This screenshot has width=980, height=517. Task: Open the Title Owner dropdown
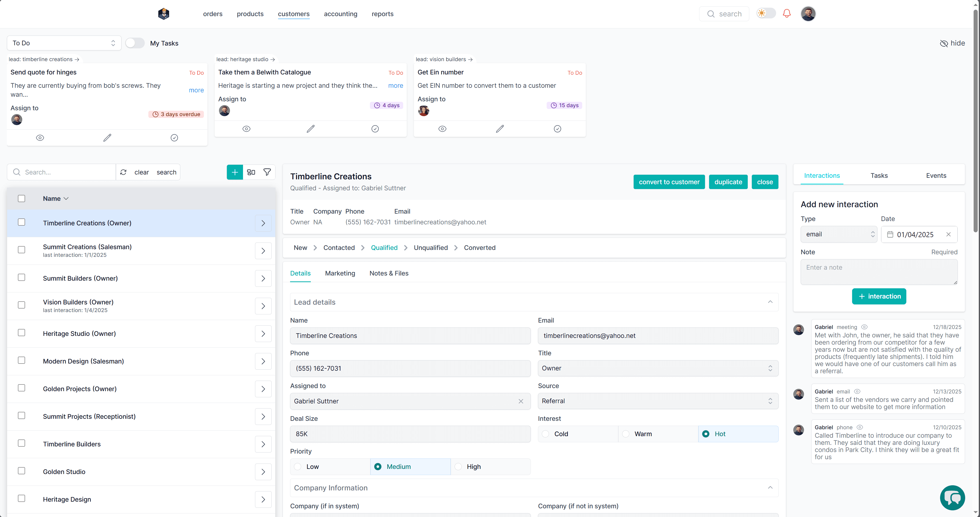click(x=658, y=369)
